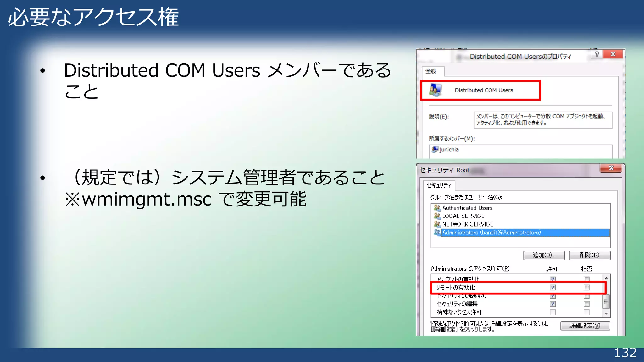The height and width of the screenshot is (362, 644).
Task: Click the Distributed COM Users group icon
Action: coord(436,90)
